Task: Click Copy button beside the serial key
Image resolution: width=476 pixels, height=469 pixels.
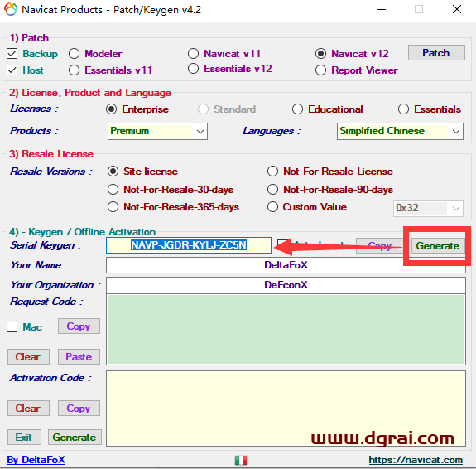Action: coord(379,245)
